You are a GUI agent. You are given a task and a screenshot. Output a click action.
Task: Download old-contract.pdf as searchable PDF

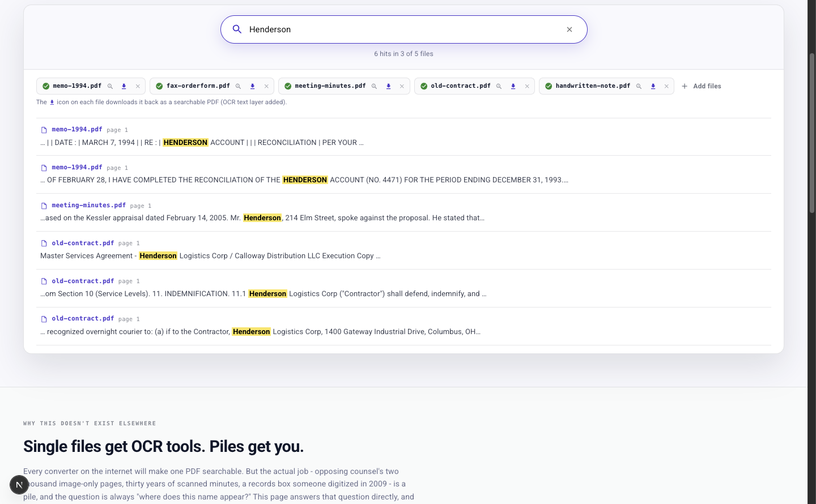(x=513, y=86)
